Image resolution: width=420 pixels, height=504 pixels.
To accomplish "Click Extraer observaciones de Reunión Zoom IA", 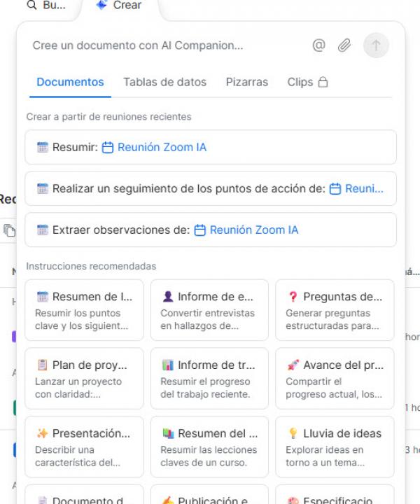I will click(x=210, y=230).
